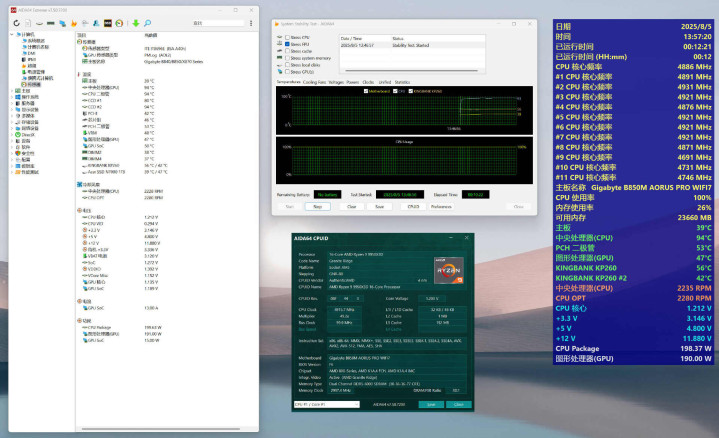
Task: Launch the Disk Benchmark toolbar icon
Action: [39, 23]
